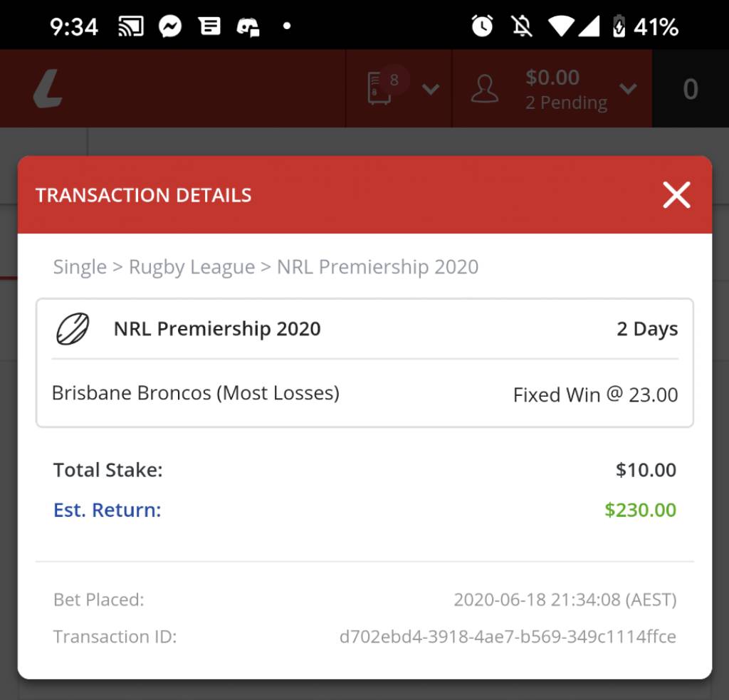Expand the account balance dropdown chevron
This screenshot has height=700, width=729.
click(628, 88)
